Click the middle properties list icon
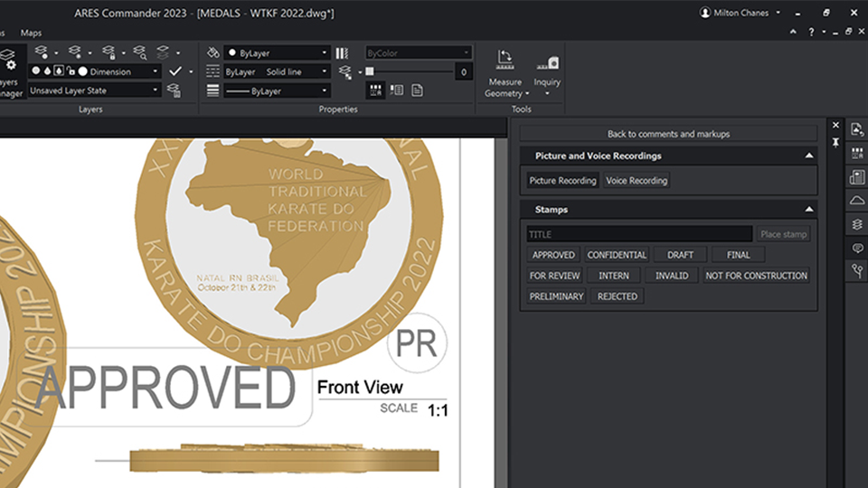This screenshot has height=488, width=868. point(397,89)
